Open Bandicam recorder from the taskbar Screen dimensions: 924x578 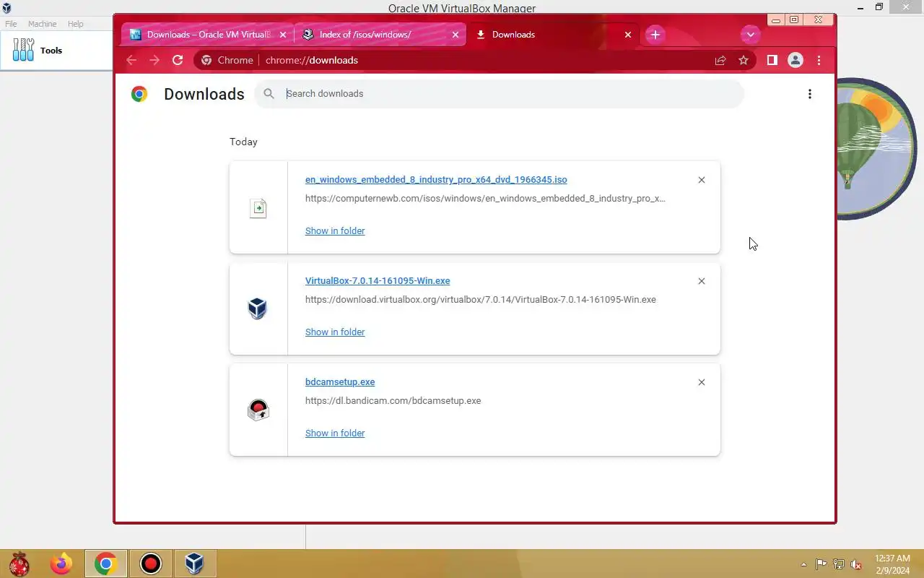click(151, 564)
